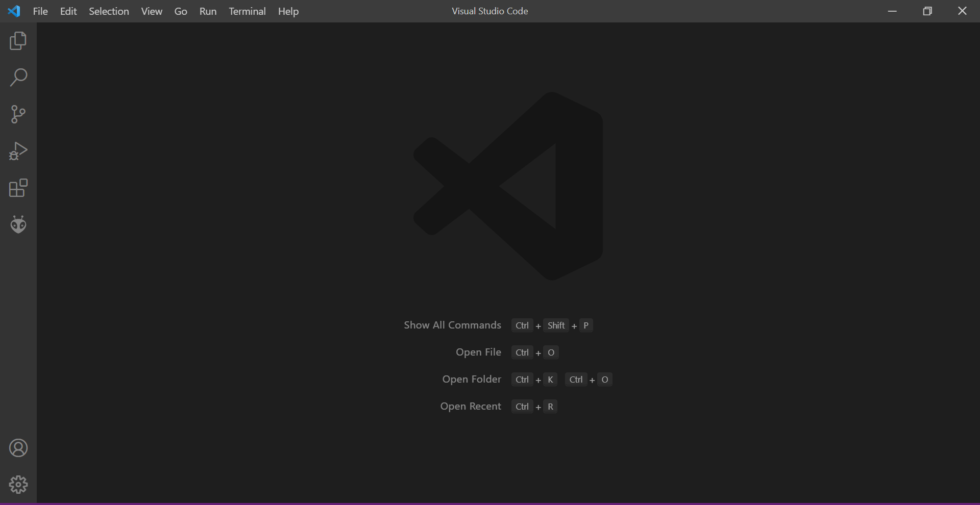
Task: Open the Go menu
Action: [181, 11]
